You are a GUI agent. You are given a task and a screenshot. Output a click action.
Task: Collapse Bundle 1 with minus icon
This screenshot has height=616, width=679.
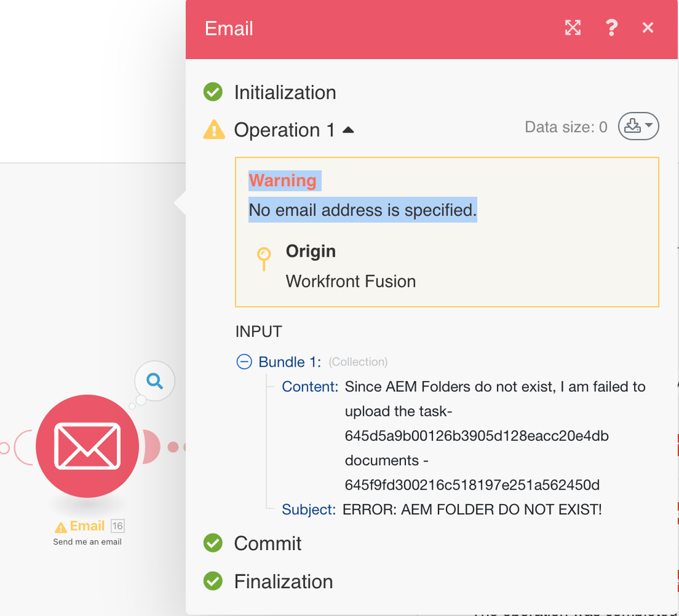click(244, 362)
